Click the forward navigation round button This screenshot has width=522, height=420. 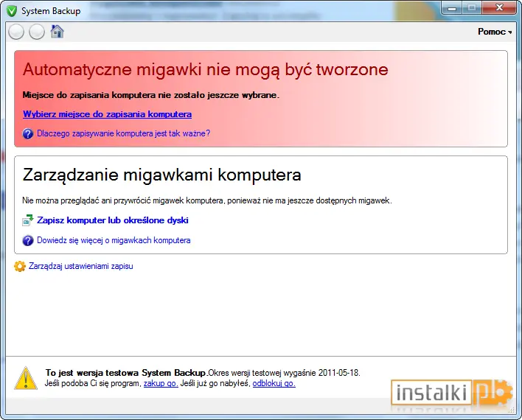coord(37,32)
